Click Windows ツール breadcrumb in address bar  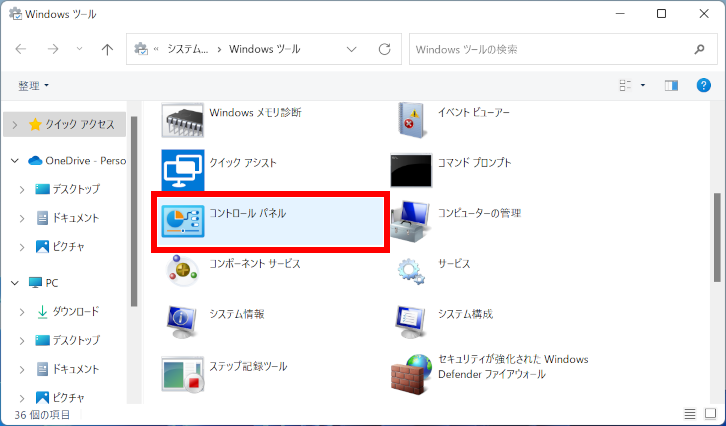coord(265,49)
